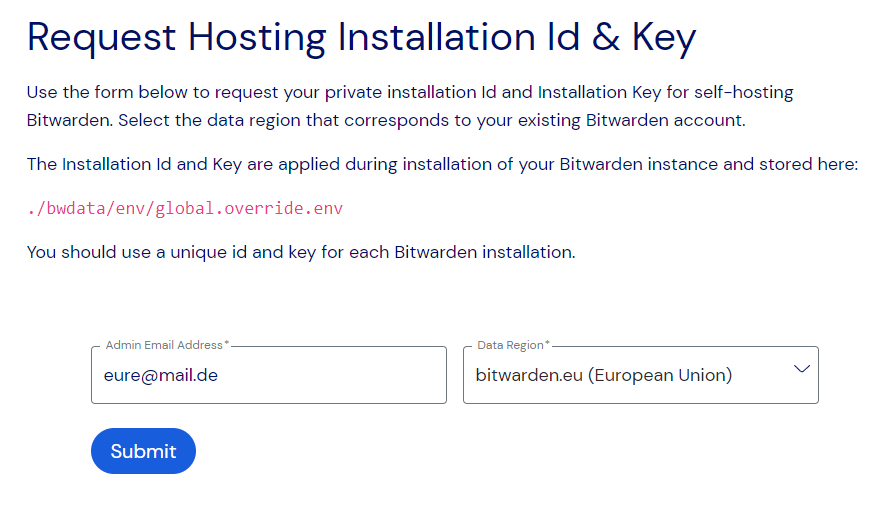The height and width of the screenshot is (525, 895).
Task: Click the word 'self-hosting' in first paragraph
Action: 744,92
